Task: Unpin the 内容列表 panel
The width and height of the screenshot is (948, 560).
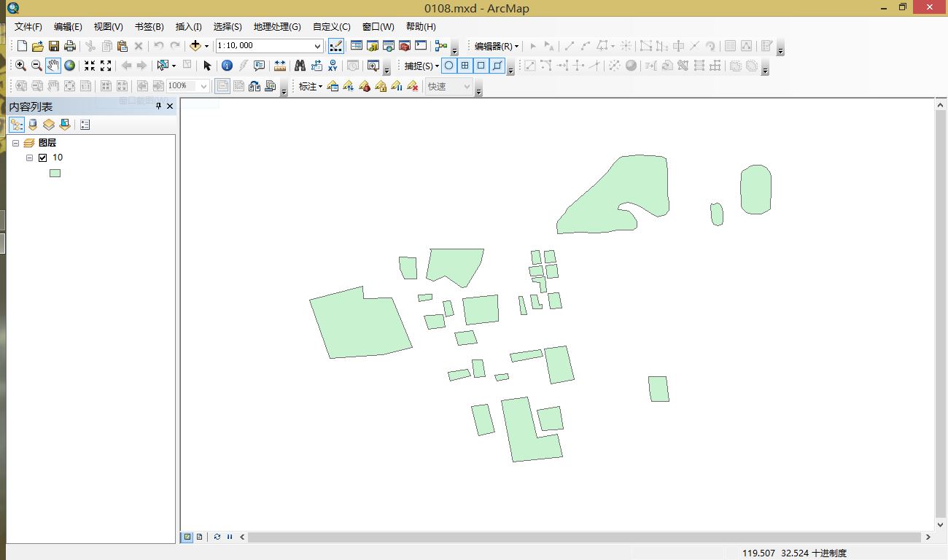Action: tap(158, 106)
